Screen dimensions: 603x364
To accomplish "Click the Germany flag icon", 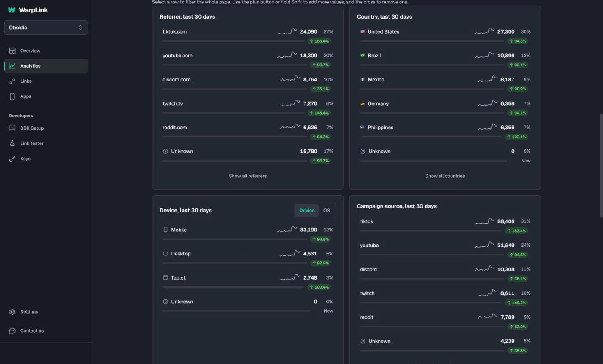I will point(362,103).
